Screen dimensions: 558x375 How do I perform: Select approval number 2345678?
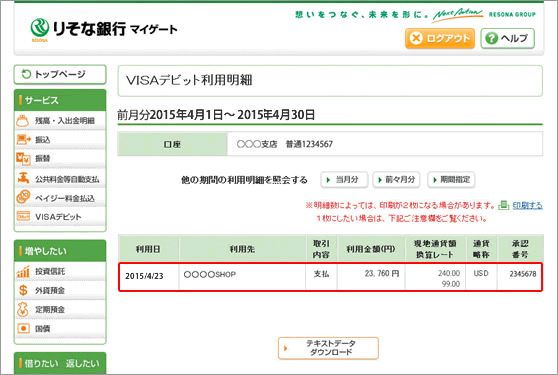pos(523,274)
